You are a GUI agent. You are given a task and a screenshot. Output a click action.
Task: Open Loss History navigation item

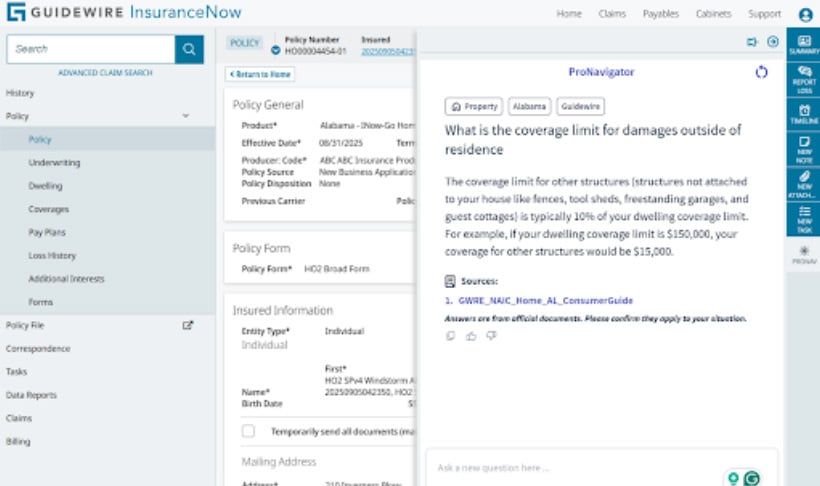(x=52, y=256)
